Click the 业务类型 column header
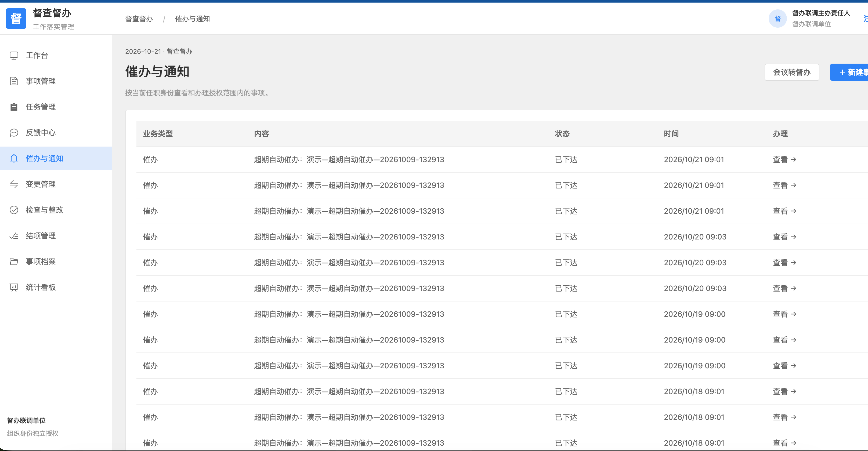 pyautogui.click(x=158, y=134)
